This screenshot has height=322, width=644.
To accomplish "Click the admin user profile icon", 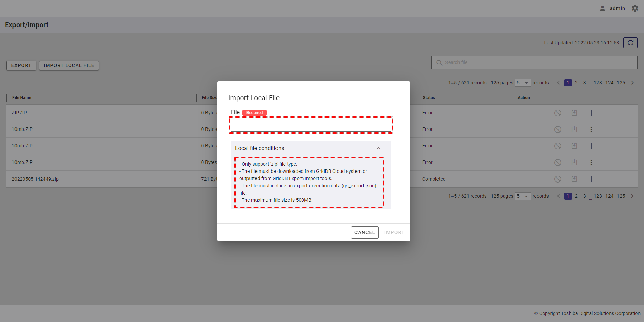I will 602,8.
